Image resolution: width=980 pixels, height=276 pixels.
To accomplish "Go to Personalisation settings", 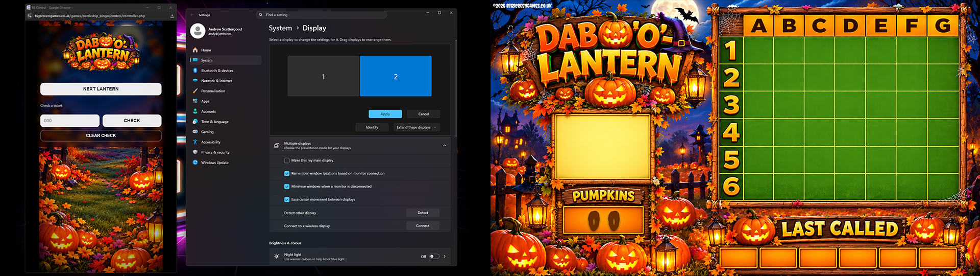I will point(226,91).
